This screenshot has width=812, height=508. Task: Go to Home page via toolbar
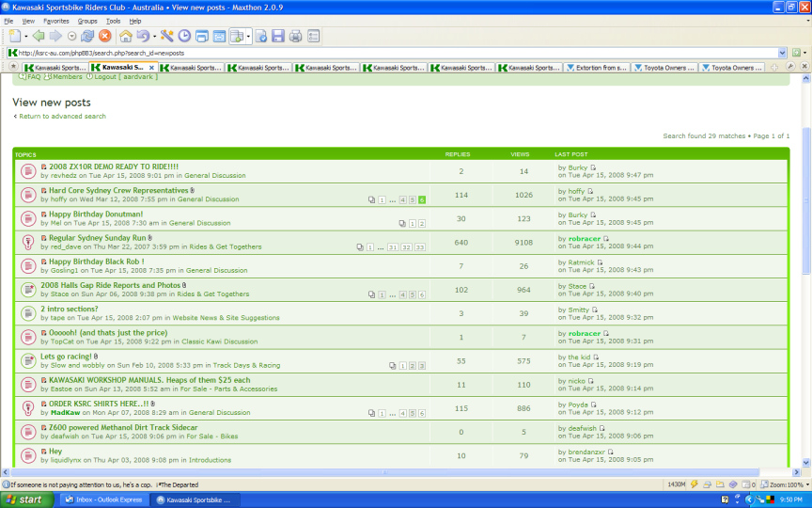pyautogui.click(x=126, y=36)
